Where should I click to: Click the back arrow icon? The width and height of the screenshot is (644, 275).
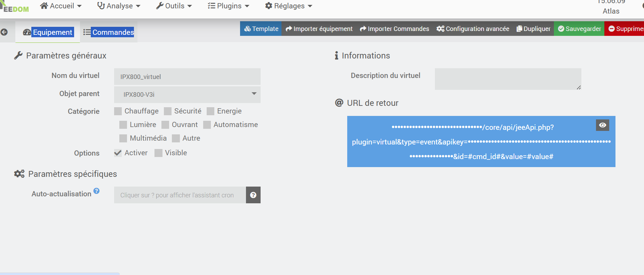(x=4, y=32)
